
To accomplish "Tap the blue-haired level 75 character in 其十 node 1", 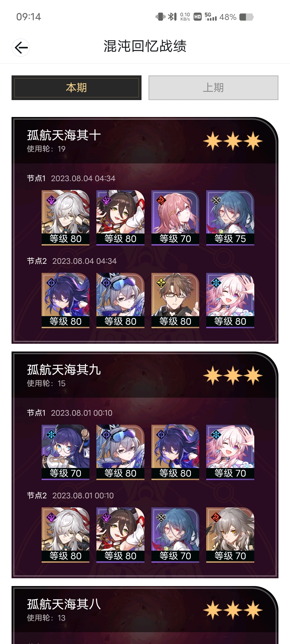I will [x=230, y=218].
